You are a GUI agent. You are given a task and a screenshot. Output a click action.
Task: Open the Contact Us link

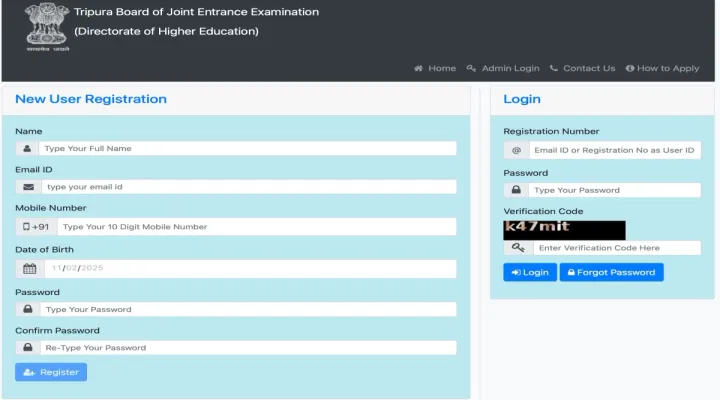582,68
